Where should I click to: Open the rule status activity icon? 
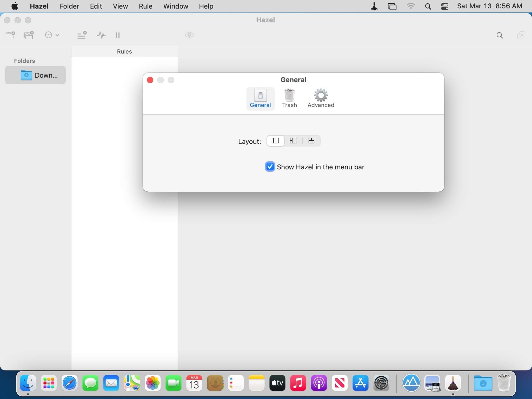[x=101, y=35]
